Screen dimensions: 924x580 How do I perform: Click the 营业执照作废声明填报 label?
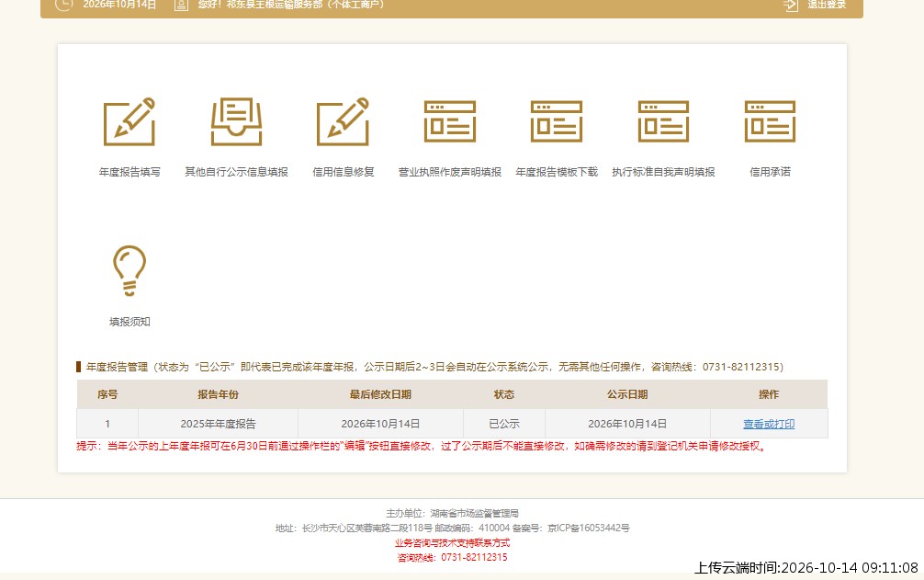[450, 172]
